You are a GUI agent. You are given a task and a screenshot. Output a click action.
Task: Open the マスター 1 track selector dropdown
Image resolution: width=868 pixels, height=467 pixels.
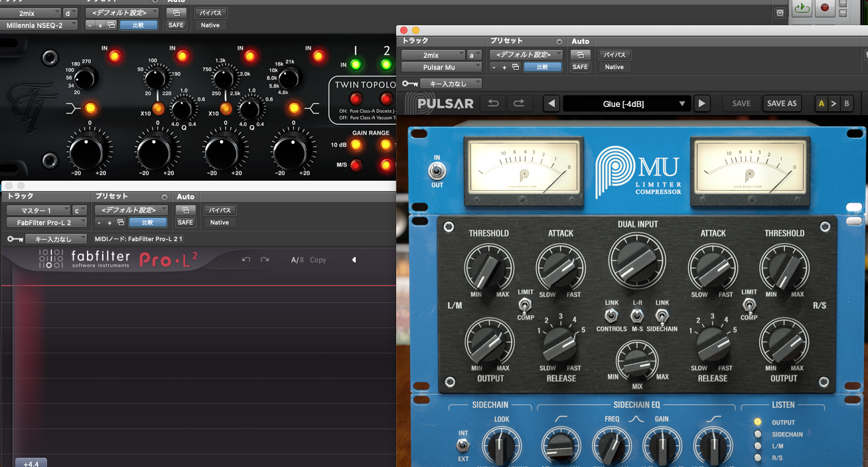tap(38, 211)
